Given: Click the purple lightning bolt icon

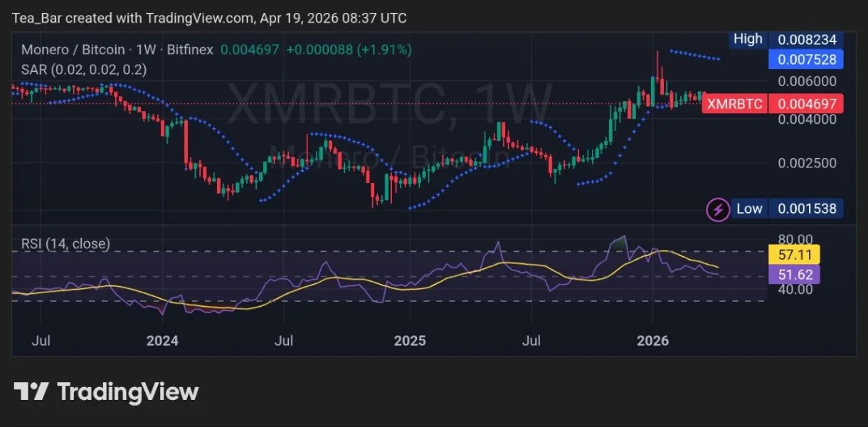Looking at the screenshot, I should click(x=719, y=209).
